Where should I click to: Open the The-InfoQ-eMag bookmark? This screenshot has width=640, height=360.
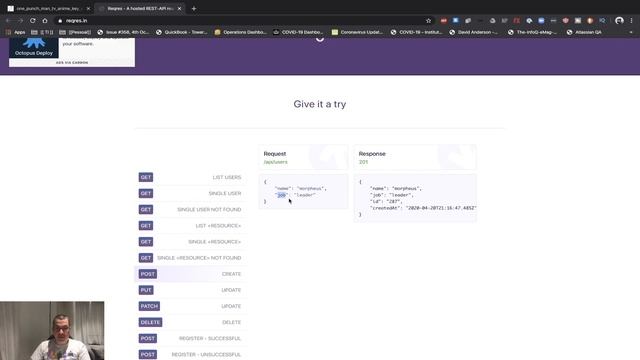pos(533,32)
